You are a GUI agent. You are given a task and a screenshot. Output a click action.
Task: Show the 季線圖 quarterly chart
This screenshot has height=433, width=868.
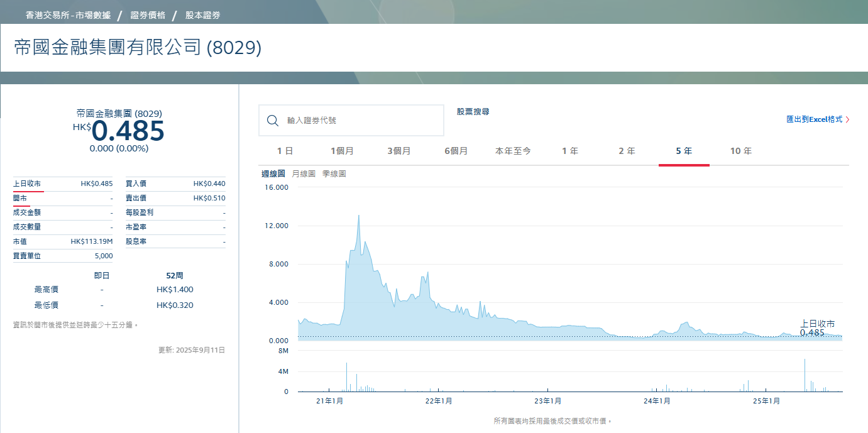(x=334, y=173)
